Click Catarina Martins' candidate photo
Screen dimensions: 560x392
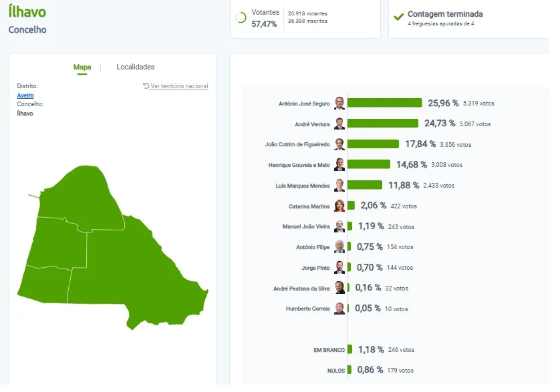tap(339, 206)
